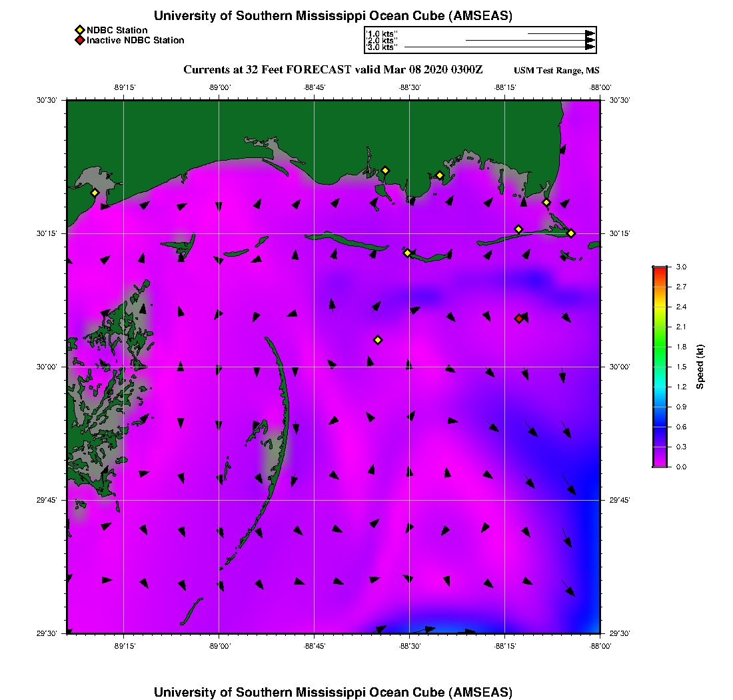Click the top University of Southern Mississippi title
Screen dimensions: 733x700
(x=333, y=16)
